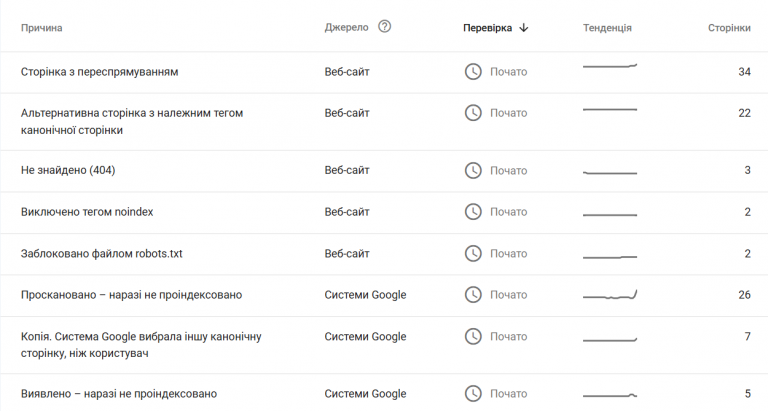Image resolution: width=768 pixels, height=411 pixels.
Task: Click the Тенденція column header
Action: [607, 28]
